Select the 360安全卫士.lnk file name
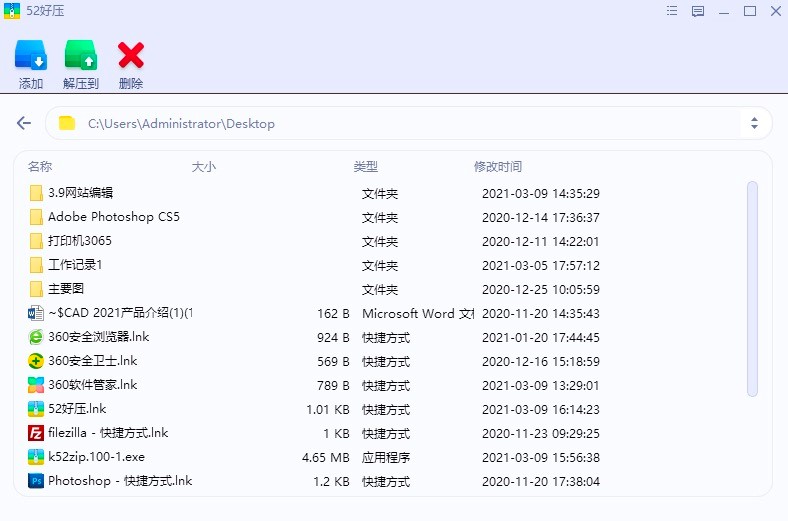The height and width of the screenshot is (521, 788). tap(92, 361)
